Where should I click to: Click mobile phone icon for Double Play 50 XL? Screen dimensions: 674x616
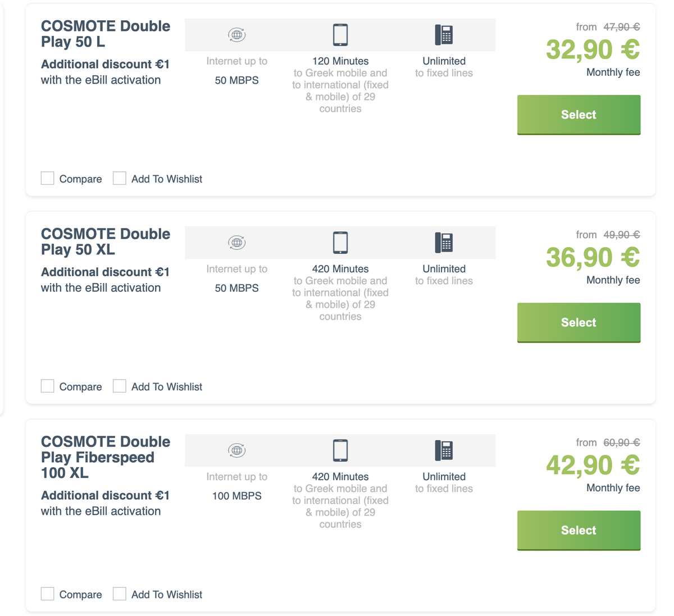point(340,243)
